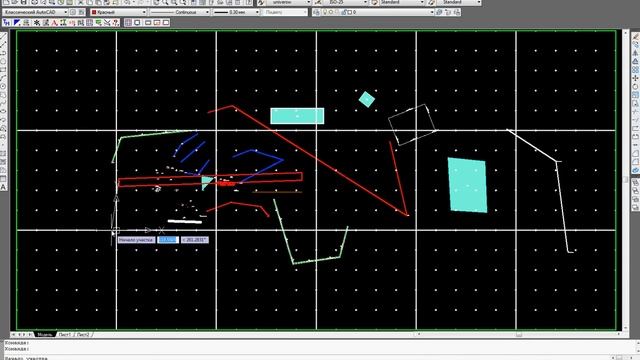The height and width of the screenshot is (360, 640).
Task: Click the Layer Previous icon after layer dropdown
Action: coord(448,12)
